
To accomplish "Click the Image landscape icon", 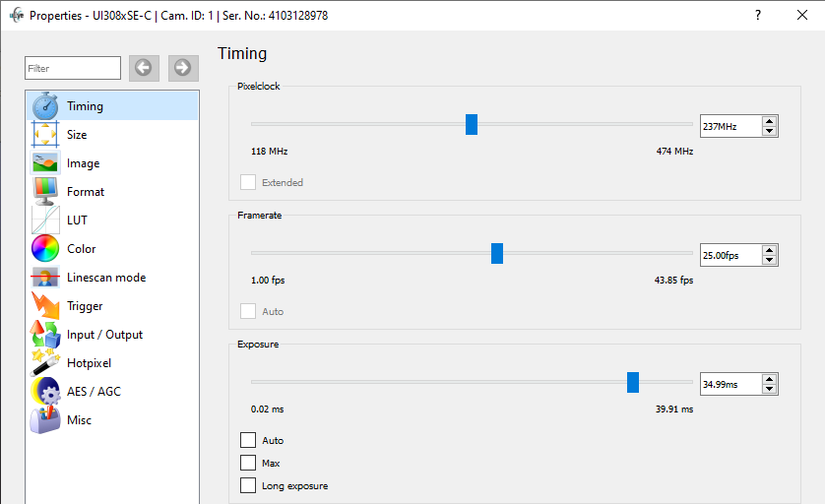I will click(45, 163).
